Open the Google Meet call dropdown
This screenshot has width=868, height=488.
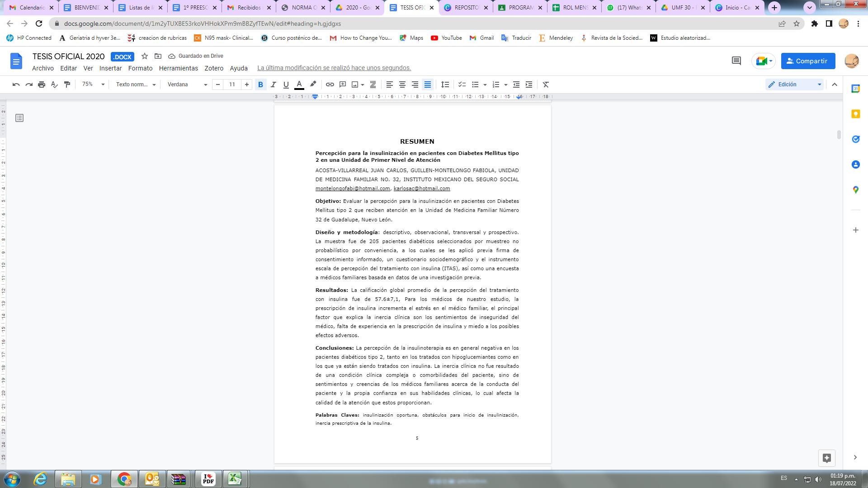click(764, 61)
